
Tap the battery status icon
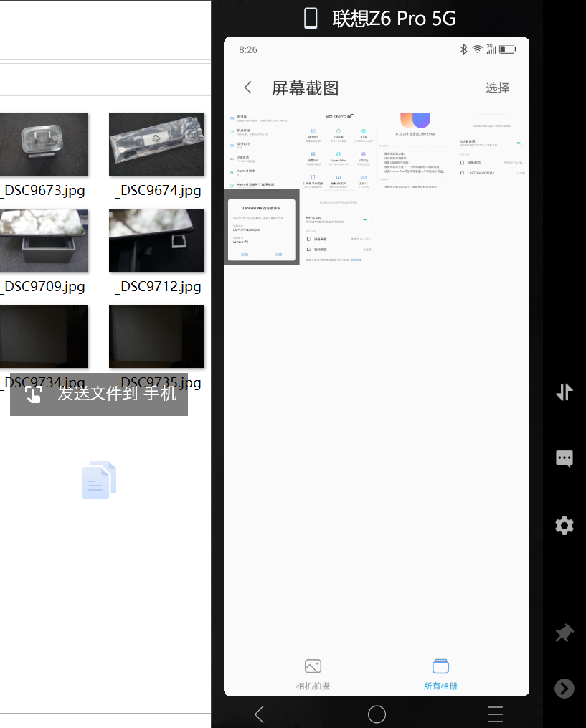tap(508, 49)
